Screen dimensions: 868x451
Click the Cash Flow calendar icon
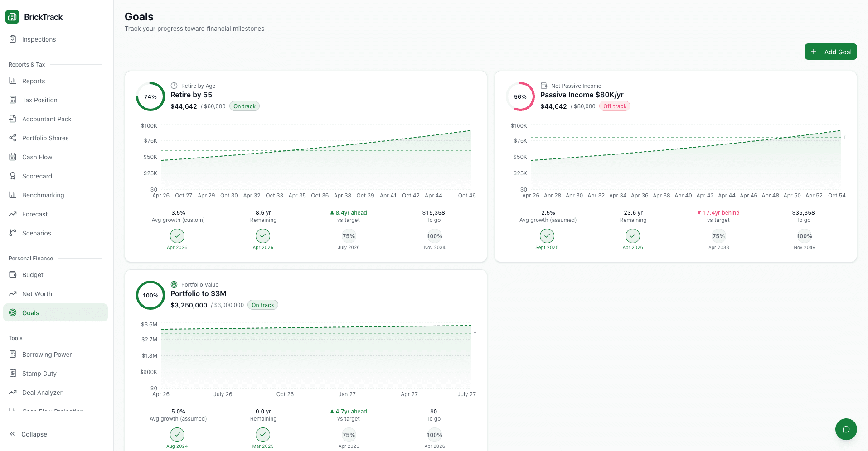pos(13,157)
